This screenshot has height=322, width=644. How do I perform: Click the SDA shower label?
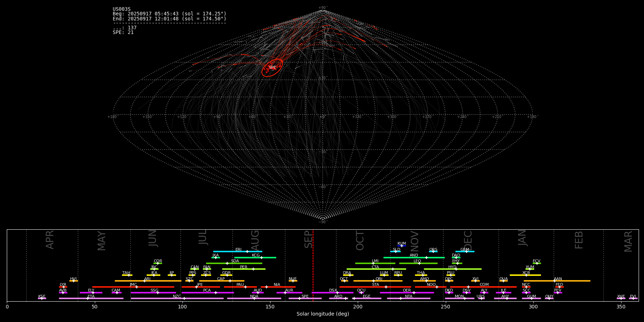click(235, 261)
